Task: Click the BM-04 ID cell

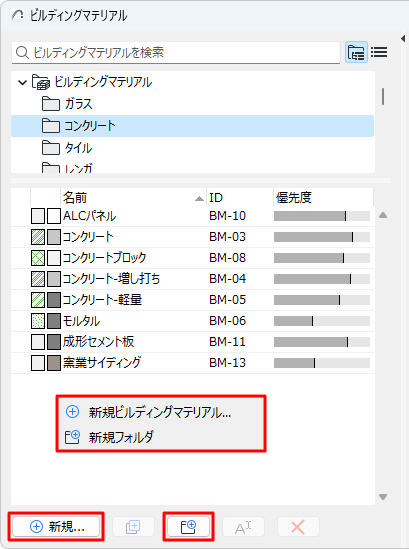Action: (x=228, y=279)
